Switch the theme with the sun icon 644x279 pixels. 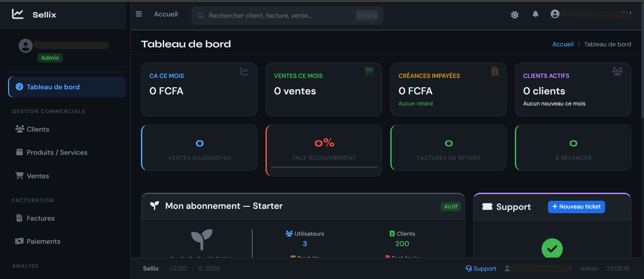tap(514, 14)
